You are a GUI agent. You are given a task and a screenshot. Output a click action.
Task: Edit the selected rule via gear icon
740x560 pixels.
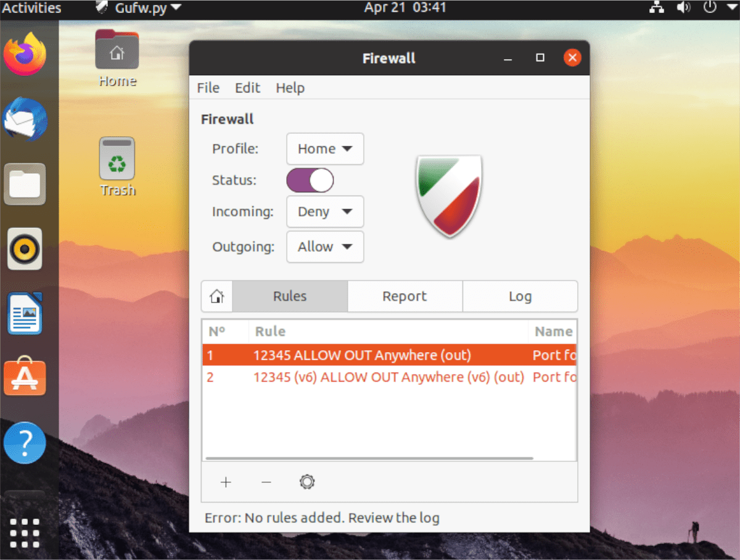click(x=307, y=482)
